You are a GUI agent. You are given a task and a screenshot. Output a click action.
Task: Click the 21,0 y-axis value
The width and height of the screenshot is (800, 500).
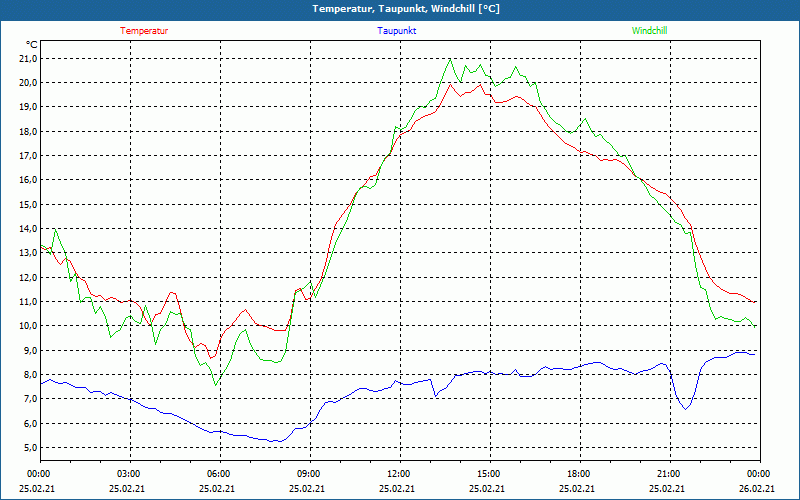(x=29, y=58)
